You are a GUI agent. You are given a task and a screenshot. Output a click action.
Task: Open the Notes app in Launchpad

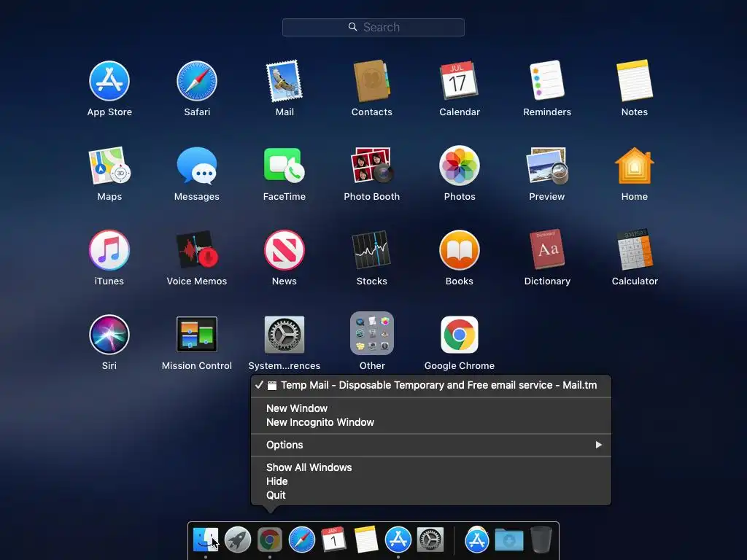(635, 80)
